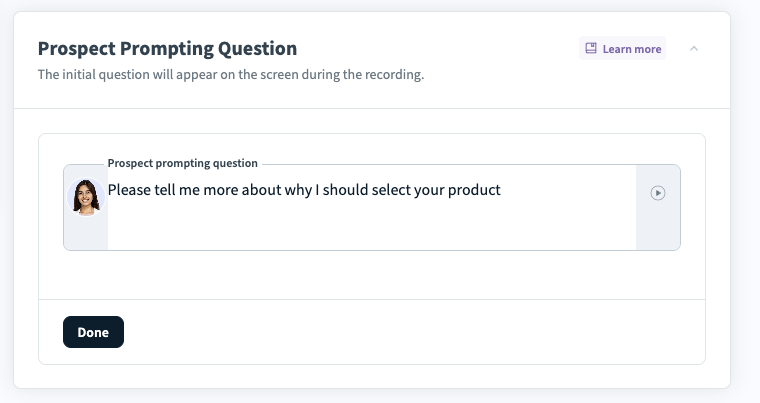The image size is (760, 403).
Task: Click the "Prospect Prompting Question" heading
Action: coord(167,48)
